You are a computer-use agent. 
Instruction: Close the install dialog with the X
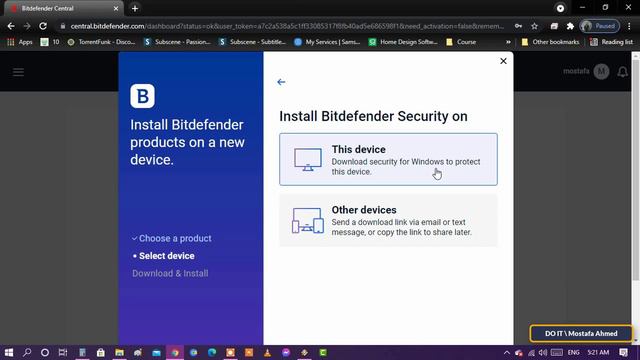pyautogui.click(x=503, y=61)
